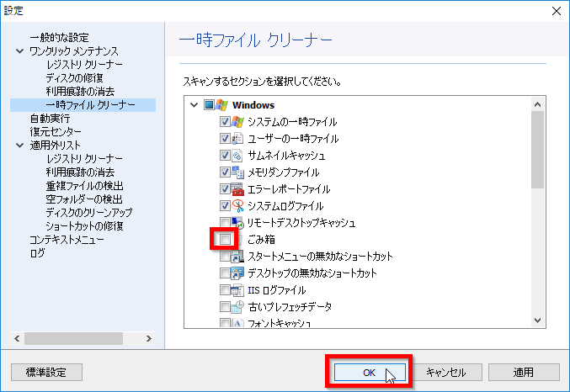Select 重複ファイルの検出 in sidebar
This screenshot has height=392, width=570.
[x=84, y=186]
